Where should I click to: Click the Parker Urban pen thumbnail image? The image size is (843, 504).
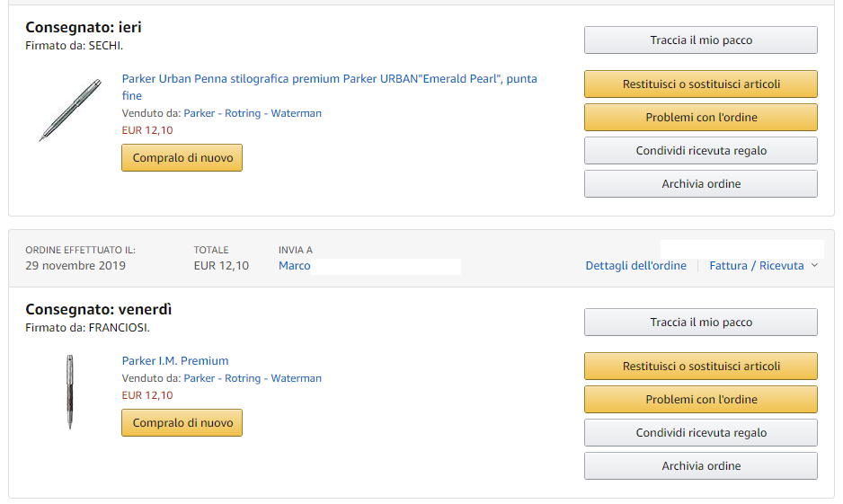(x=70, y=110)
